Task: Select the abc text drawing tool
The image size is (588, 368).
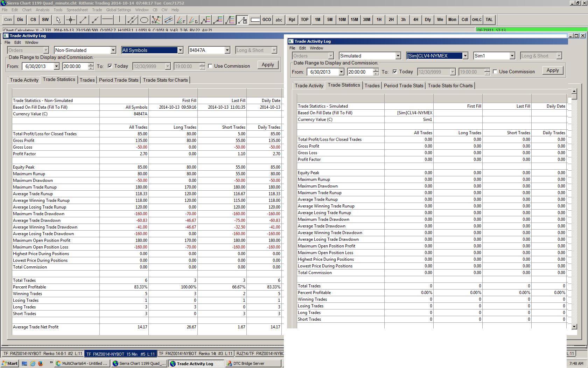Action: (x=279, y=20)
